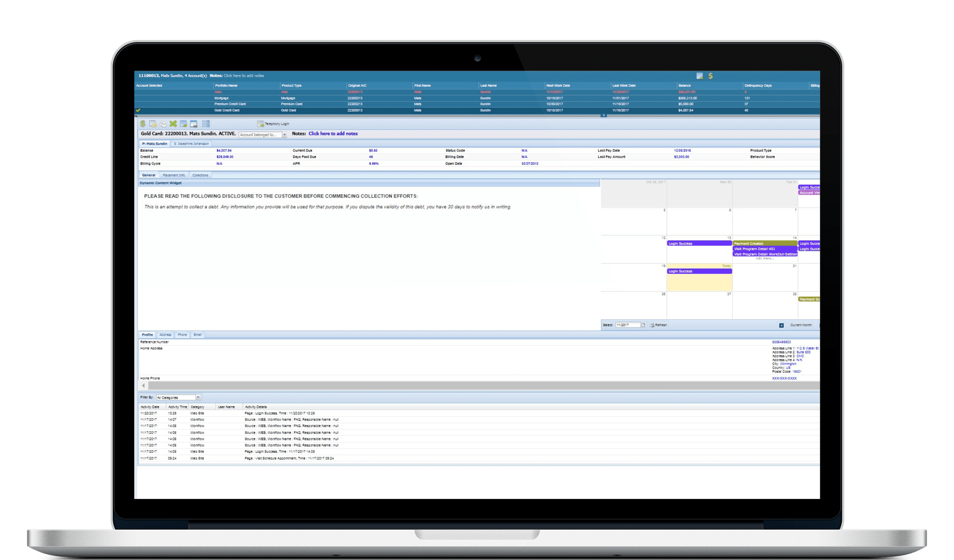Expand the Filter By All Categories dropdown
The width and height of the screenshot is (954, 560).
pyautogui.click(x=198, y=397)
